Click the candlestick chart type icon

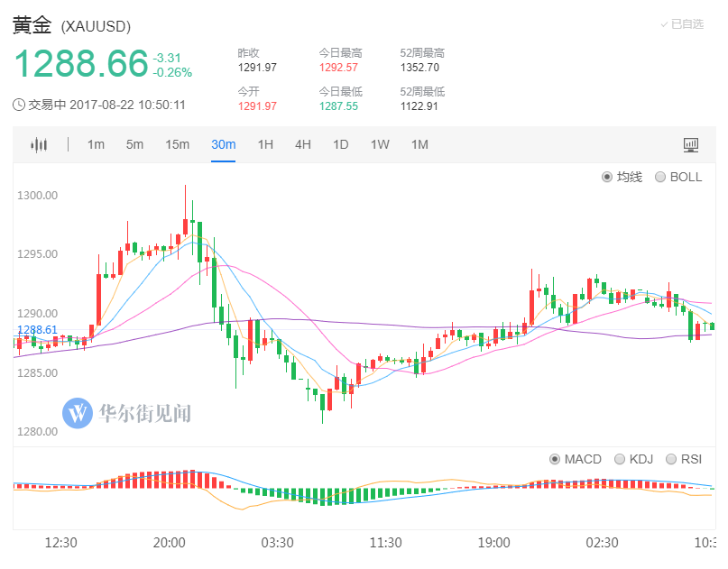tap(39, 145)
